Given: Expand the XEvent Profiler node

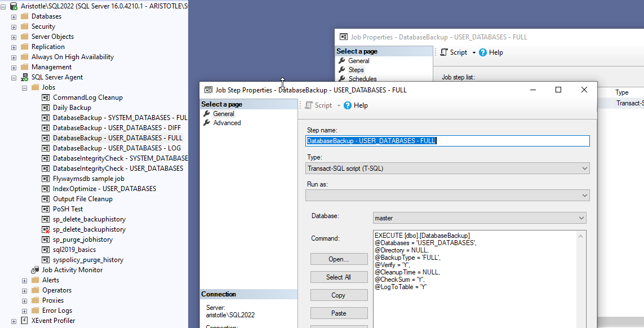Looking at the screenshot, I should coord(14,321).
